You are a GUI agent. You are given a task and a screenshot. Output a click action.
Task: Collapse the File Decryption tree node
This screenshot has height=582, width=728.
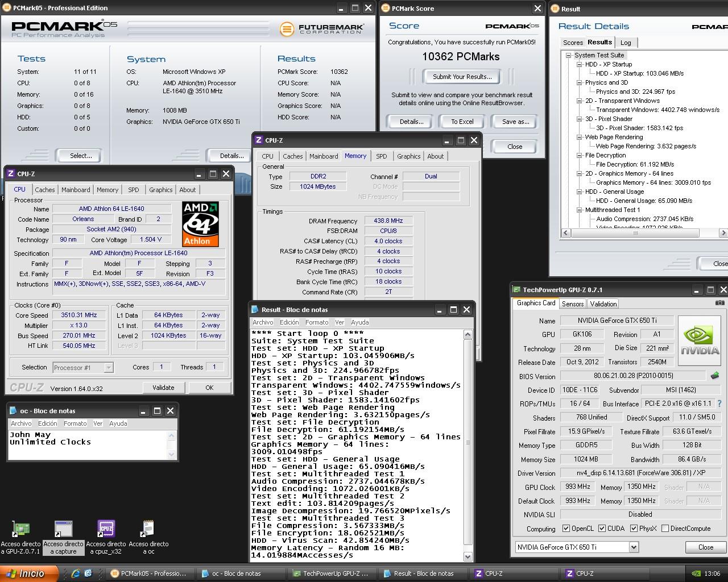tap(579, 155)
